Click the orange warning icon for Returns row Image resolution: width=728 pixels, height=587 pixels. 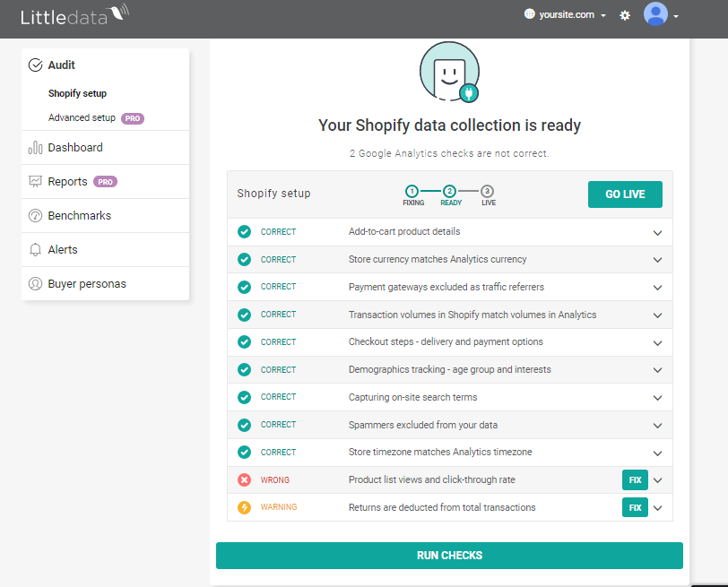point(244,507)
